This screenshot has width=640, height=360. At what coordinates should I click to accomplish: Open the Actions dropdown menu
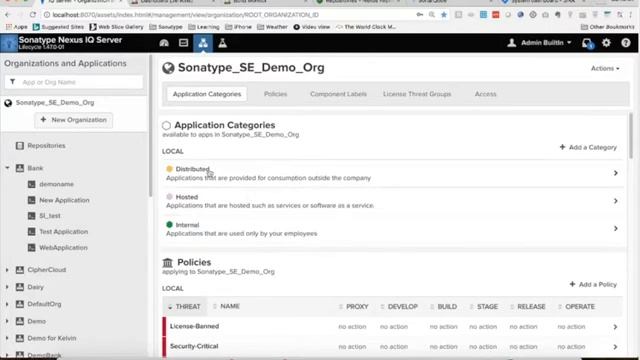(x=605, y=68)
